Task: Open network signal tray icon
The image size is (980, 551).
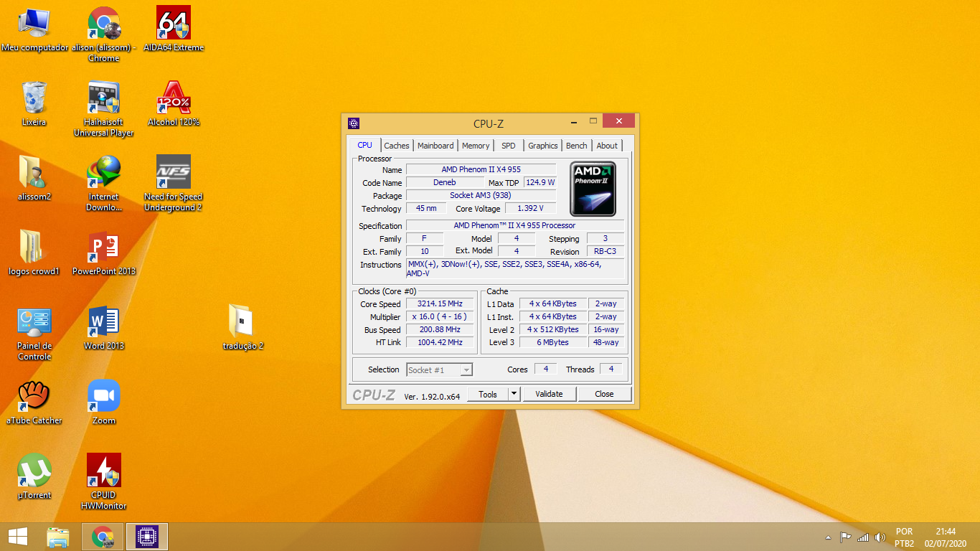Action: click(863, 537)
